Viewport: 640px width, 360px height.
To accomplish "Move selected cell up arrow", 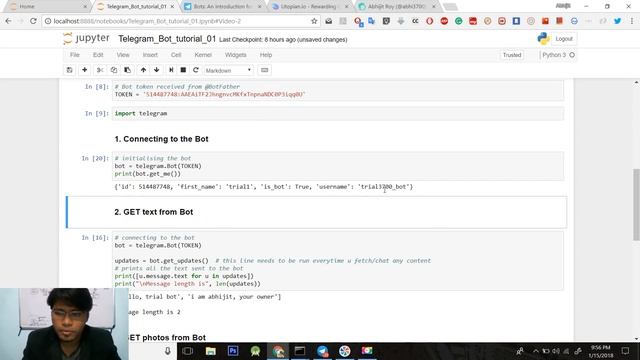I will click(143, 70).
